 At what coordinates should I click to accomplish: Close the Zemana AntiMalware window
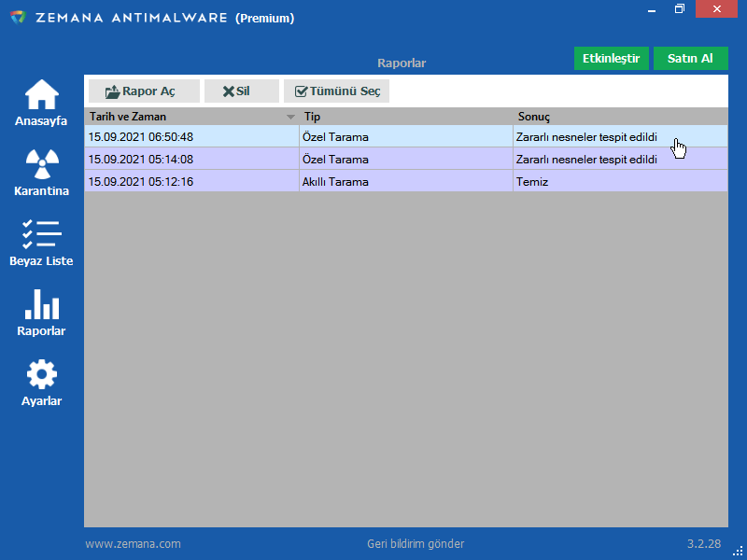coord(716,9)
